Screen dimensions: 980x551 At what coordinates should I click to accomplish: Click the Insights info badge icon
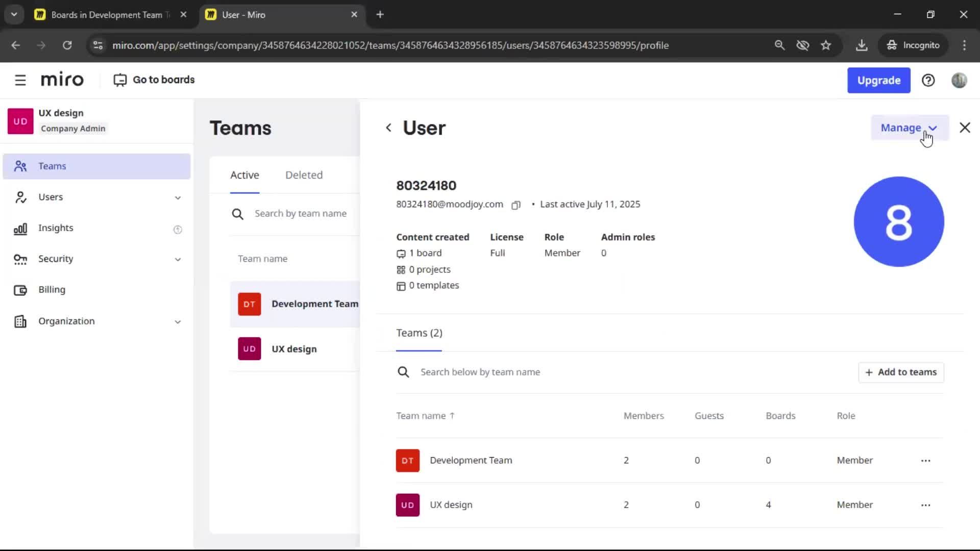(178, 229)
